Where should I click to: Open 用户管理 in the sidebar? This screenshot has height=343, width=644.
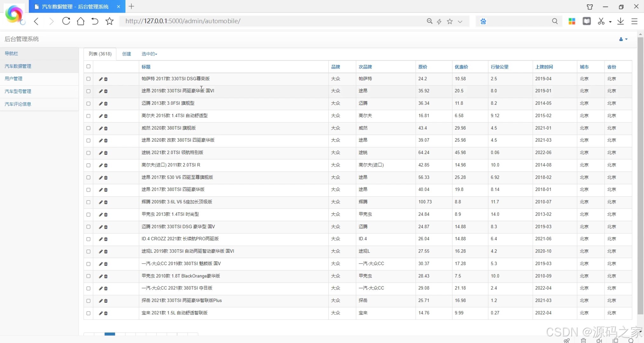13,79
